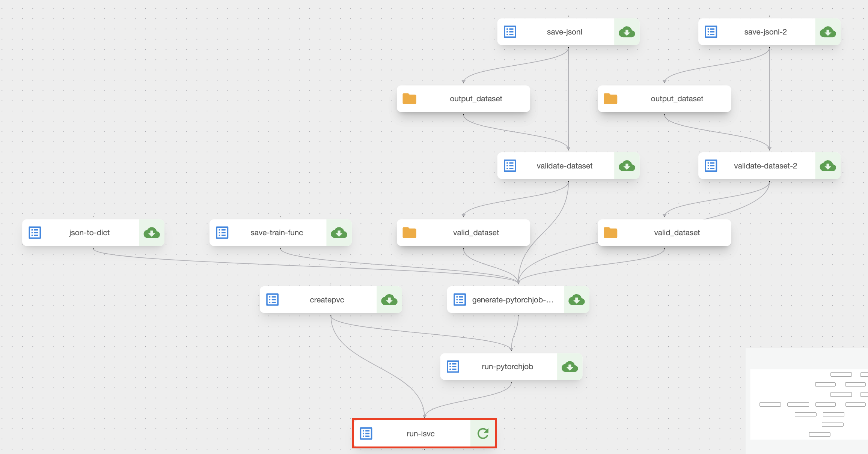This screenshot has height=454, width=868.
Task: Click the validate-dataset-2 node label
Action: pos(765,166)
